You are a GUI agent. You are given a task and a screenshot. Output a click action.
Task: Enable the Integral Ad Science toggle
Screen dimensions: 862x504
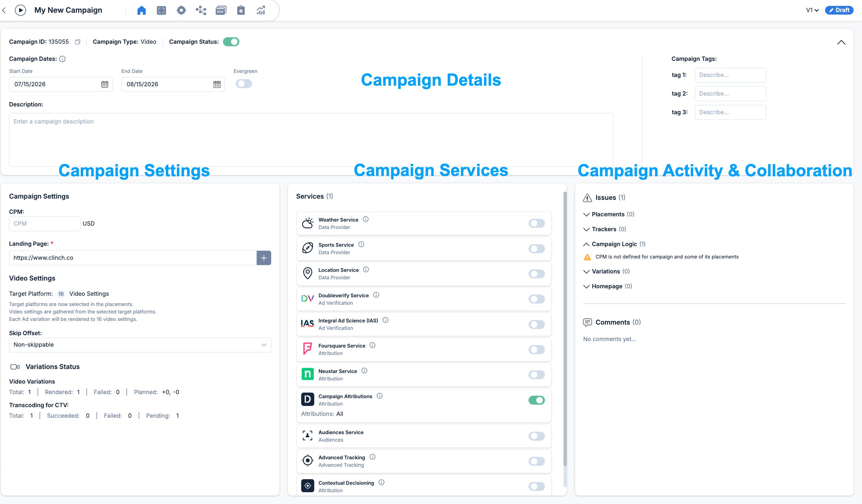coord(537,325)
